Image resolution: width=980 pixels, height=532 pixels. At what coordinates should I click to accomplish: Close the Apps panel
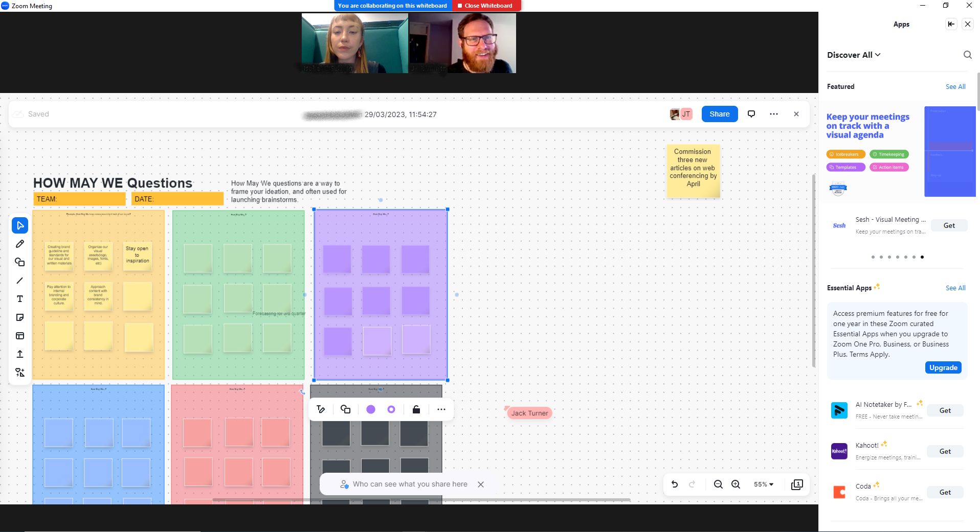[x=968, y=24]
